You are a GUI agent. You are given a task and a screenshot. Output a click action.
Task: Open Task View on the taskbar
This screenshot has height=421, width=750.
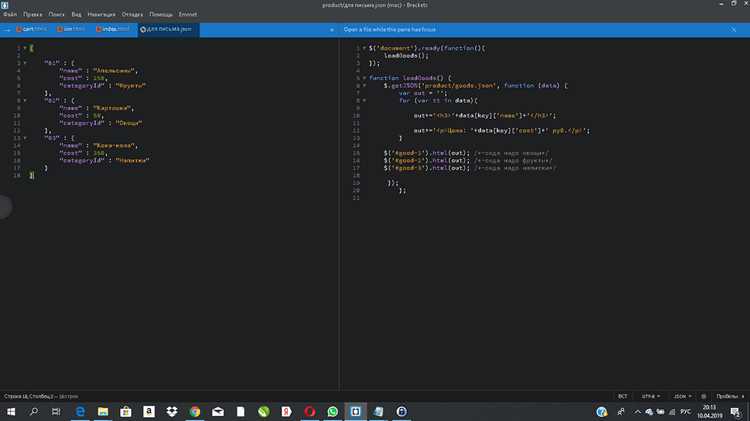click(56, 411)
